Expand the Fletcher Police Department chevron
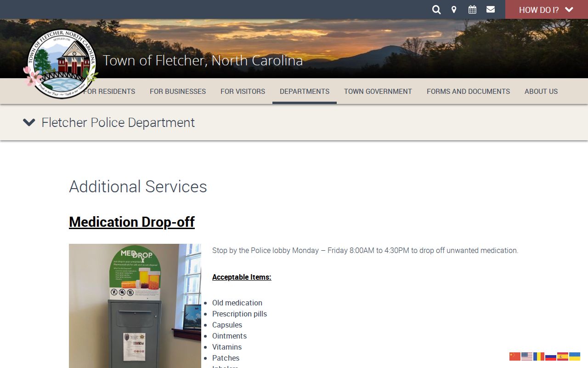The width and height of the screenshot is (588, 368). coord(29,122)
